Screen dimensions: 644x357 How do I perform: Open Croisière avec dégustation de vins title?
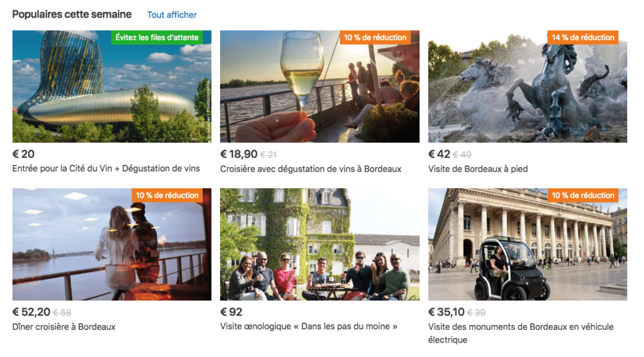pyautogui.click(x=311, y=169)
